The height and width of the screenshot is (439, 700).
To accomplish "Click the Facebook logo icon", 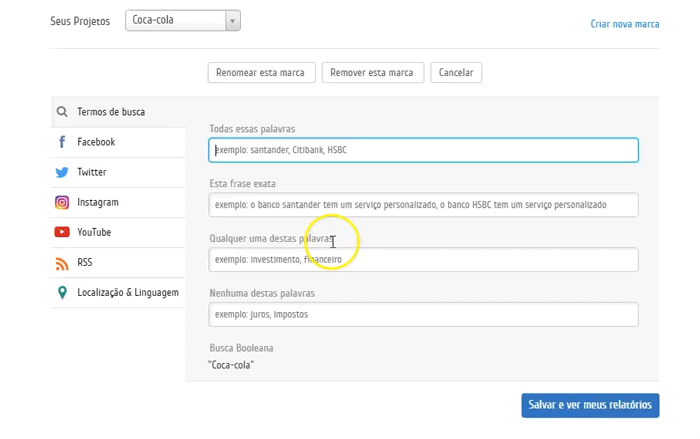I will pos(62,142).
